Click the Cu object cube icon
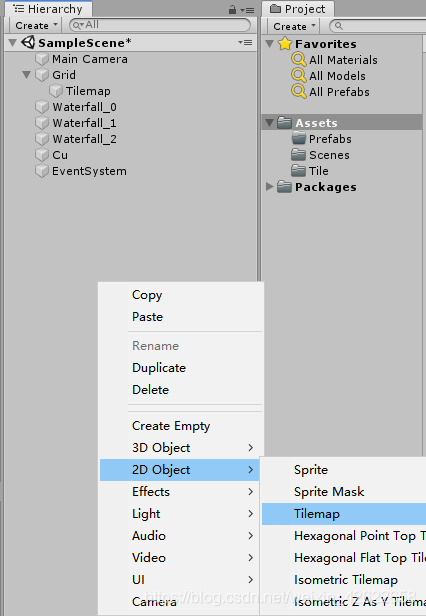The image size is (426, 616). point(41,155)
